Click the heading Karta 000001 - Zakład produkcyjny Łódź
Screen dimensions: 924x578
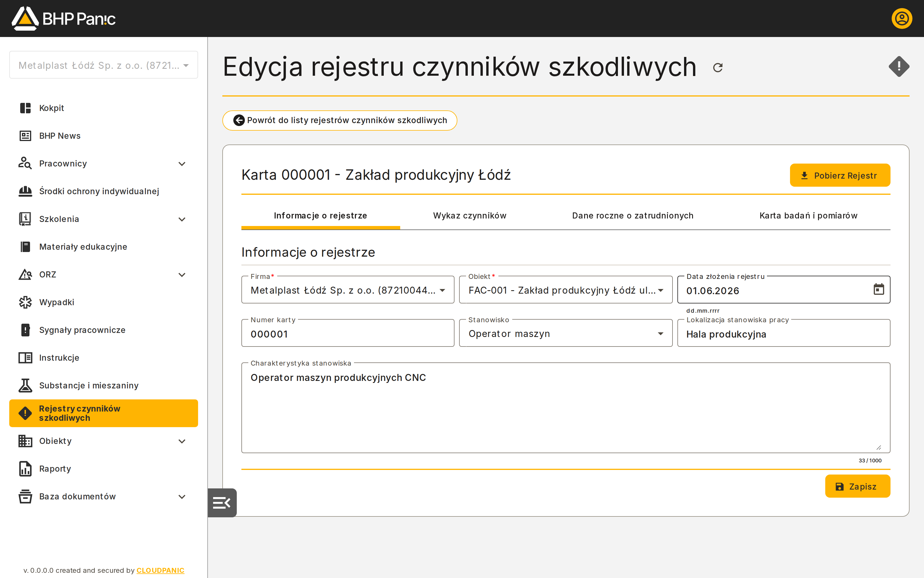point(376,175)
